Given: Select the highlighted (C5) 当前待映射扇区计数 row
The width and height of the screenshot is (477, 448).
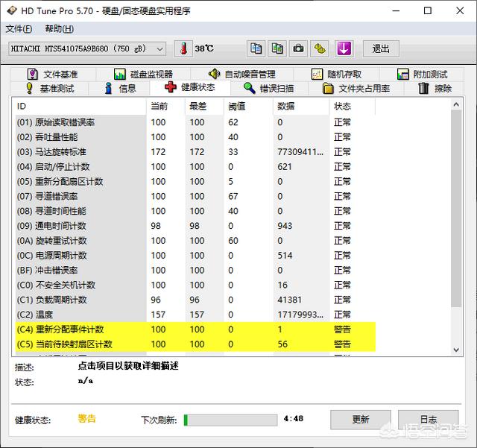Looking at the screenshot, I should pos(195,344).
